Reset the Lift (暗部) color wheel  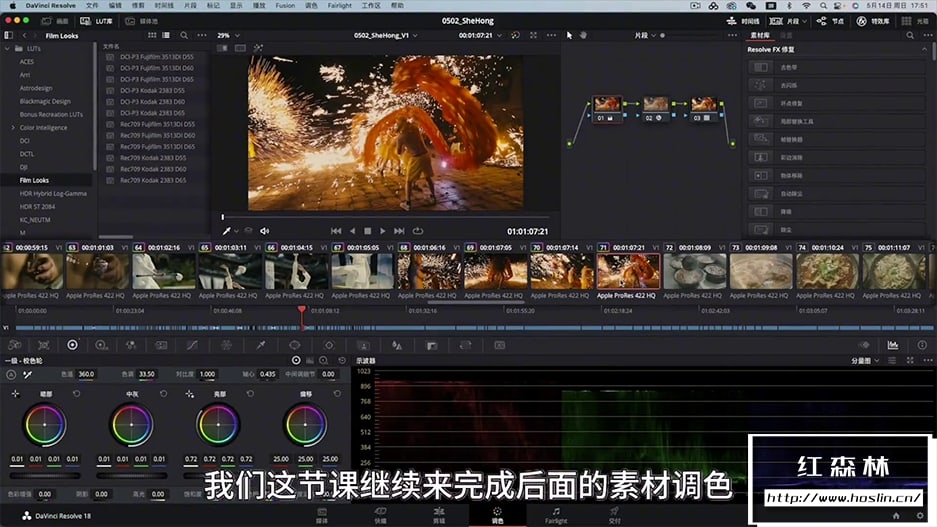pyautogui.click(x=77, y=394)
